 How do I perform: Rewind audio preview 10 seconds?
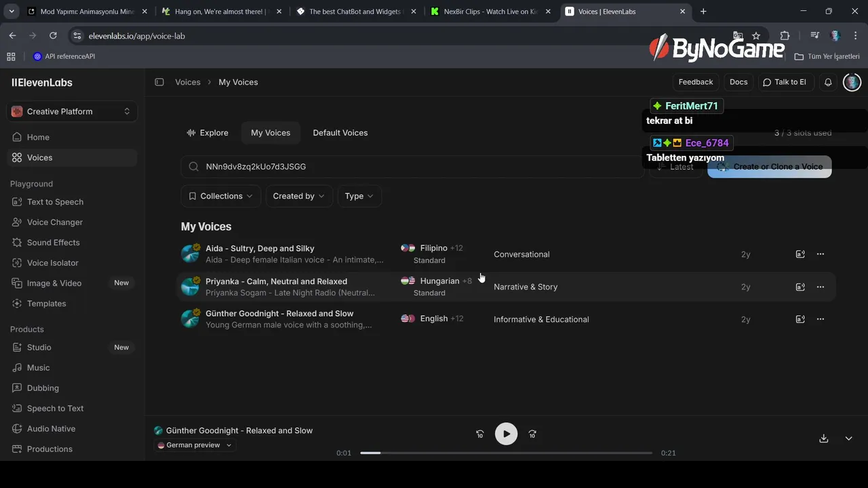pos(480,434)
